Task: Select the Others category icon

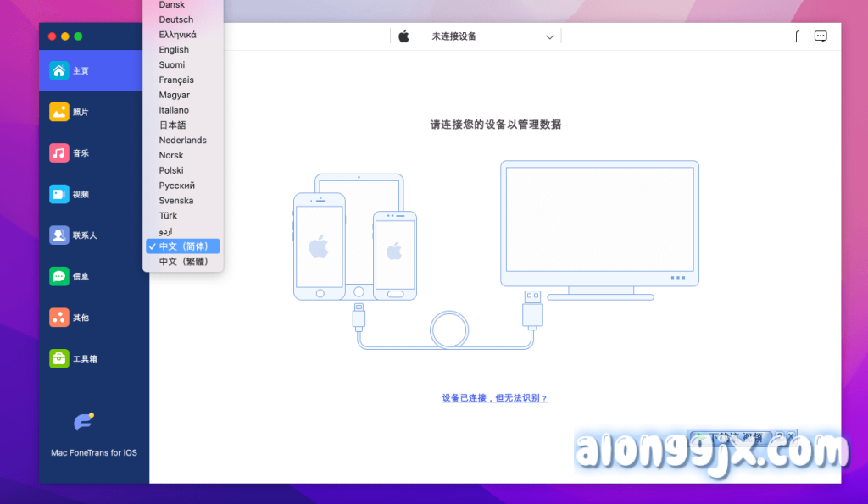Action: point(58,318)
